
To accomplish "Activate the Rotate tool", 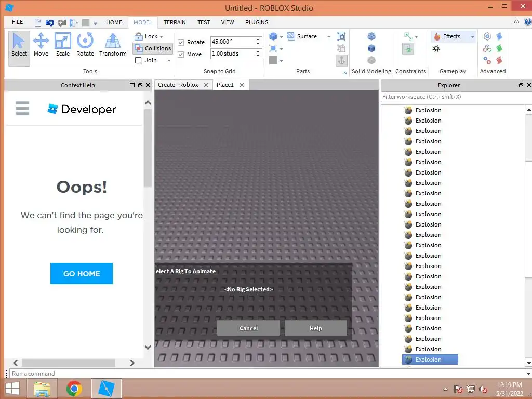I will click(x=85, y=45).
